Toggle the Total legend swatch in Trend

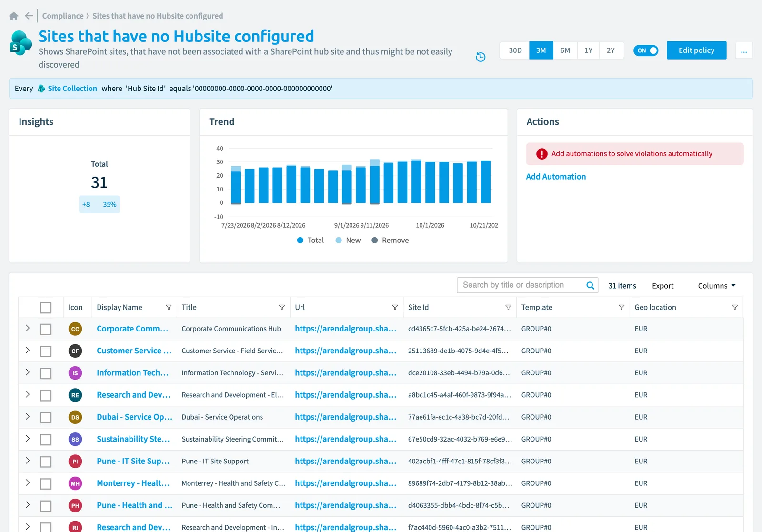300,241
